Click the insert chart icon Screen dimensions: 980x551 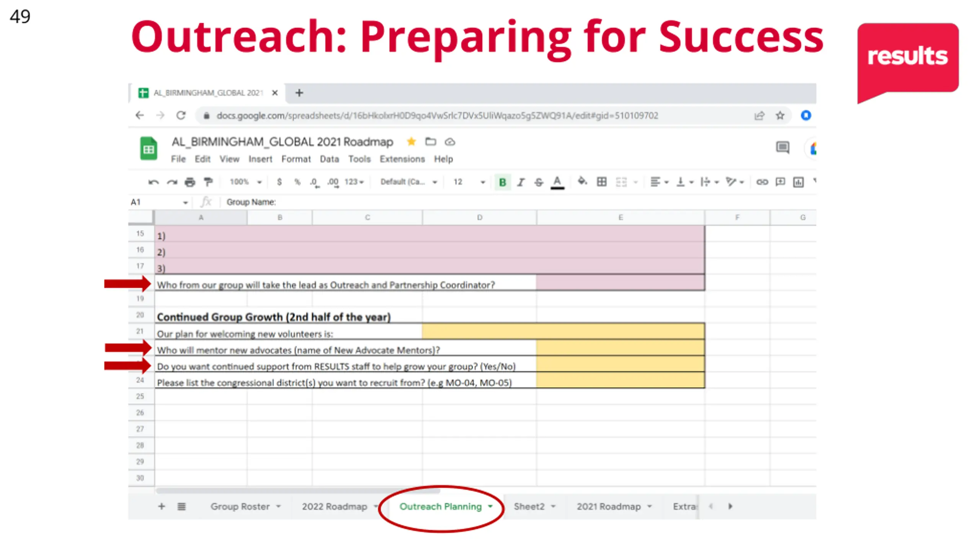point(798,182)
